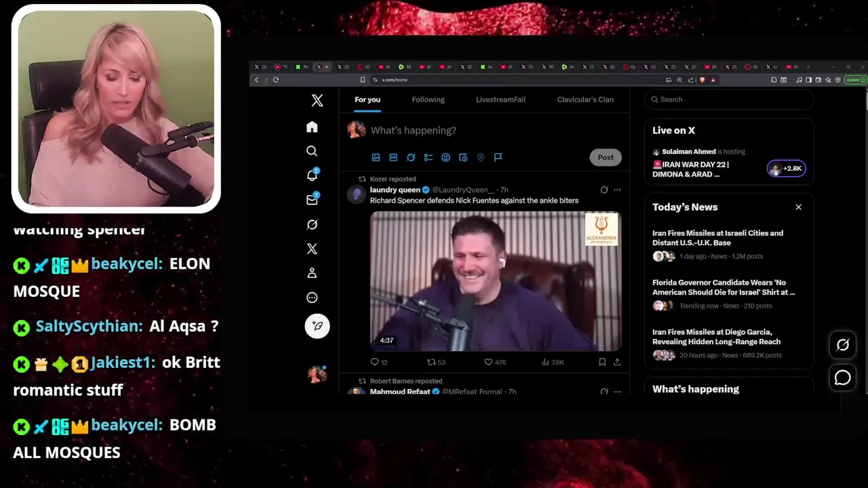Click the greyed Post button
868x488 pixels.
click(x=606, y=157)
